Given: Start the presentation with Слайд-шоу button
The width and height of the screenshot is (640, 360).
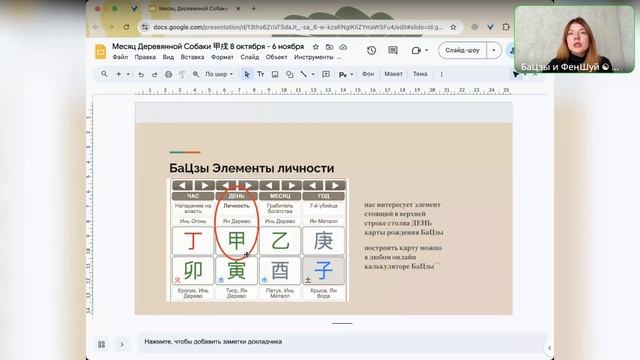Looking at the screenshot, I should point(462,50).
